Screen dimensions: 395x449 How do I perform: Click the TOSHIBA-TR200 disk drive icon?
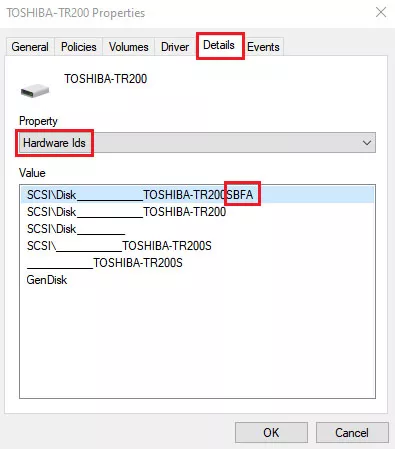click(35, 91)
